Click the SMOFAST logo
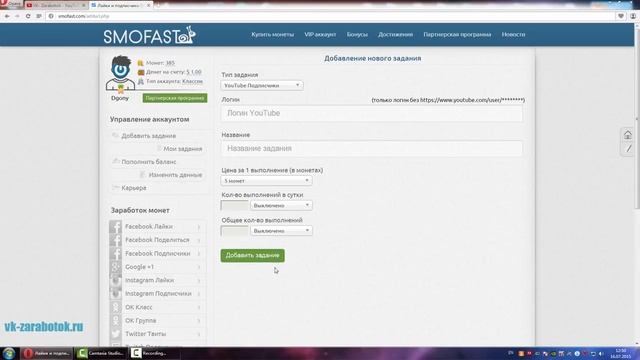 149,36
